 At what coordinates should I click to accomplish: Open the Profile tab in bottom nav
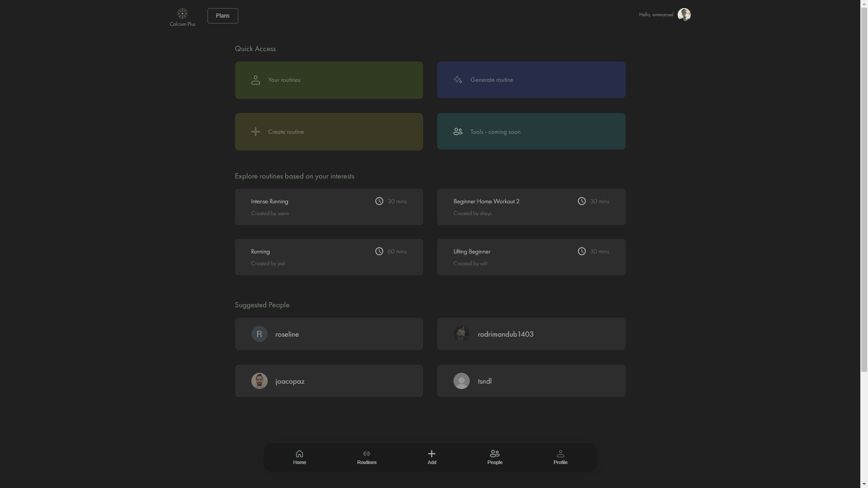560,457
